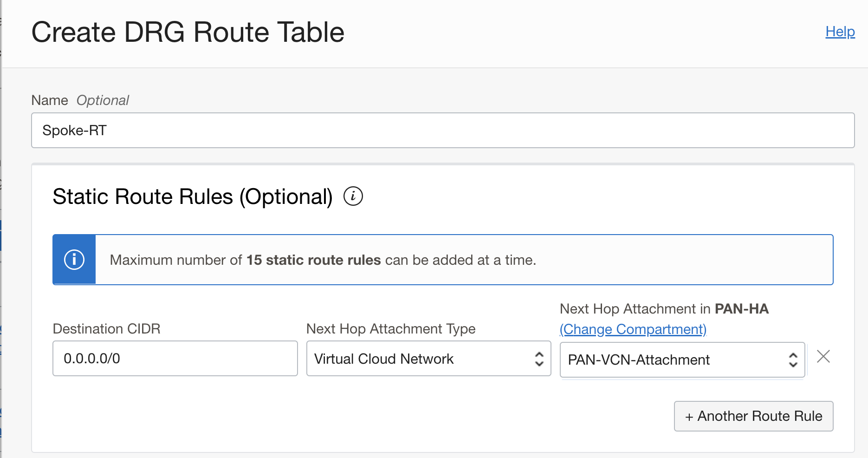The image size is (868, 458).
Task: Open the Next Hop Attachment Type dropdown
Action: (x=428, y=359)
